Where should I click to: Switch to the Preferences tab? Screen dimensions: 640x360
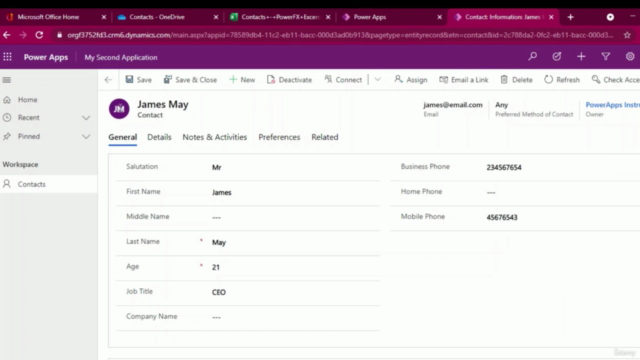click(x=279, y=137)
